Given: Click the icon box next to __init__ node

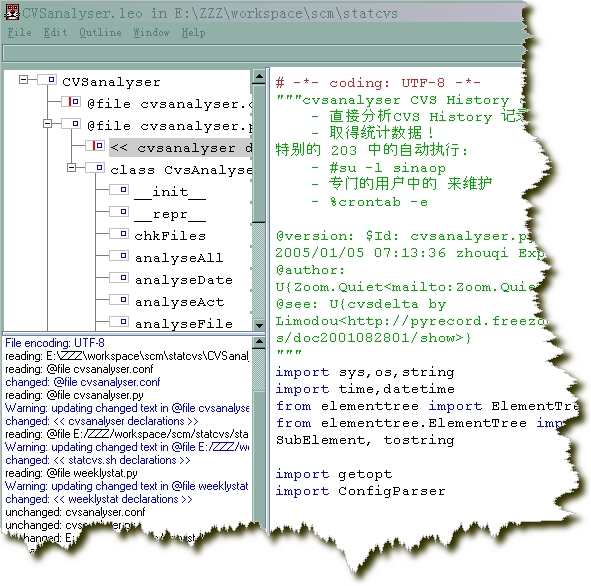Looking at the screenshot, I should coord(119,190).
